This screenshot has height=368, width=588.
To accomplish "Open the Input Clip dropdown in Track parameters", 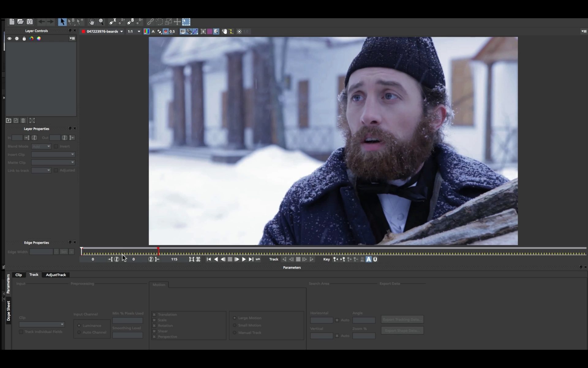I will 42,324.
